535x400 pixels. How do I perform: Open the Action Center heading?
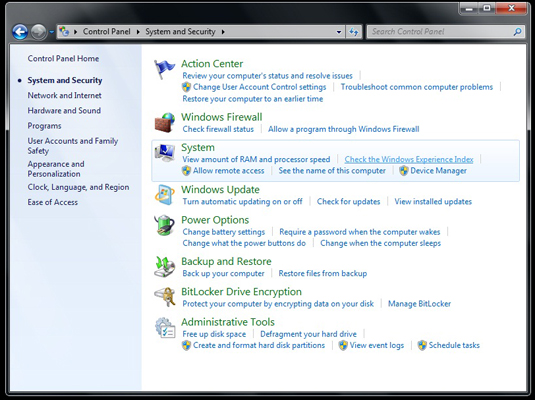[212, 64]
